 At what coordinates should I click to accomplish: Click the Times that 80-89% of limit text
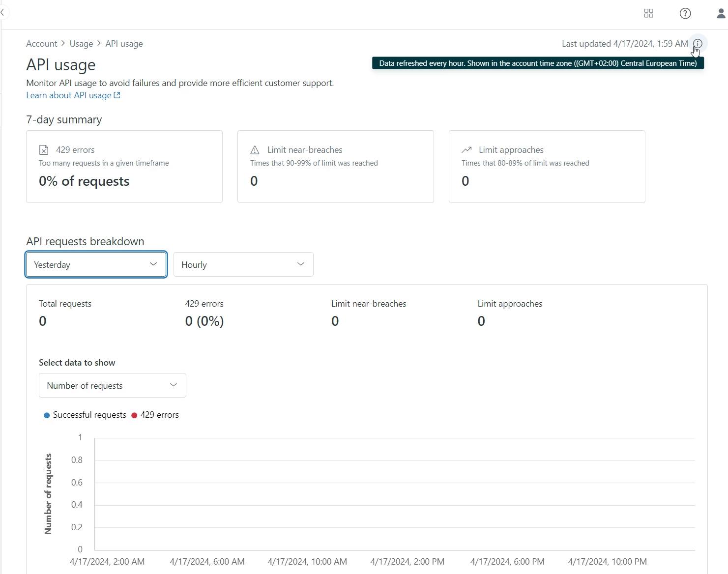(525, 163)
